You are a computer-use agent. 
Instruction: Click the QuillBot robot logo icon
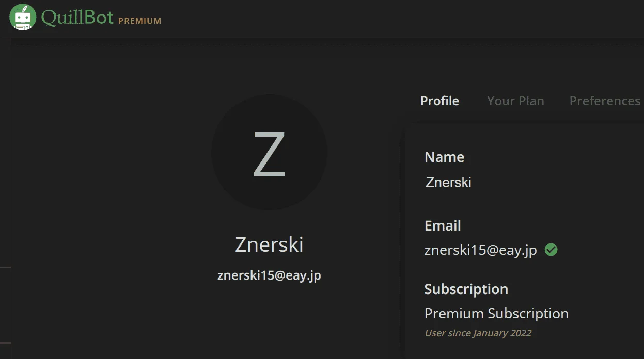pyautogui.click(x=23, y=17)
